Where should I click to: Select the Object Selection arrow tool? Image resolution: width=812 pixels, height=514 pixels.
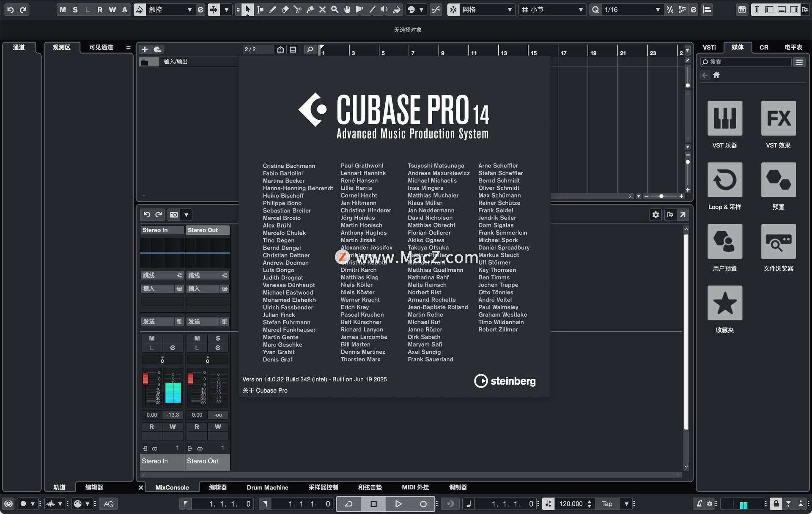[x=248, y=9]
